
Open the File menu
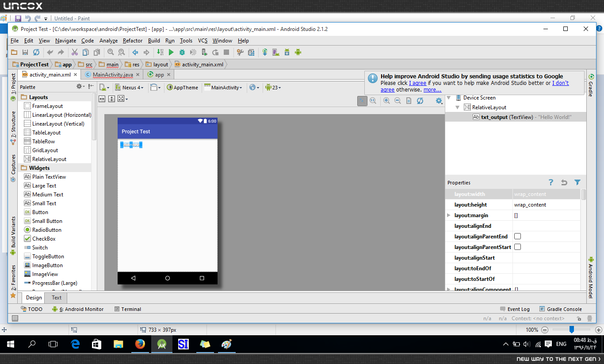pos(15,41)
